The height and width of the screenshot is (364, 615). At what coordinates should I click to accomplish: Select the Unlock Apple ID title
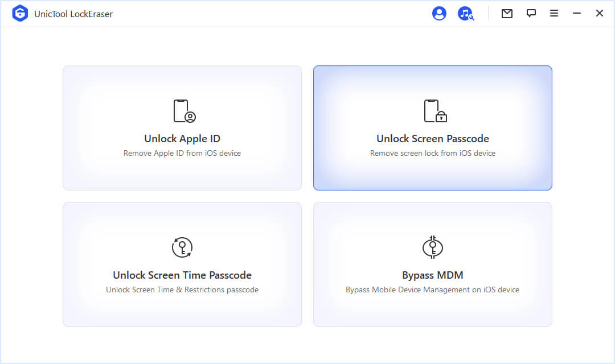click(x=182, y=139)
